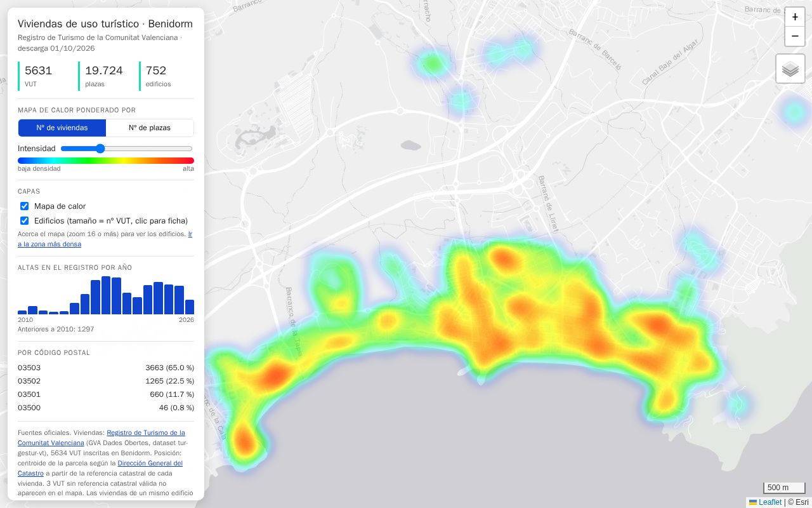This screenshot has height=508, width=812.
Task: Click the 'Barranc de Lliriet' map label
Action: click(547, 204)
